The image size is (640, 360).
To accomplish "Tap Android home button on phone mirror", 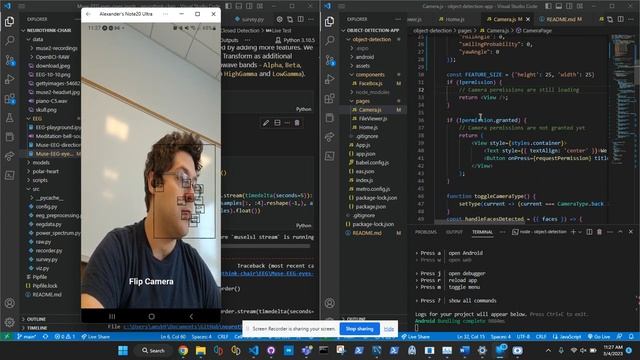I will click(151, 316).
